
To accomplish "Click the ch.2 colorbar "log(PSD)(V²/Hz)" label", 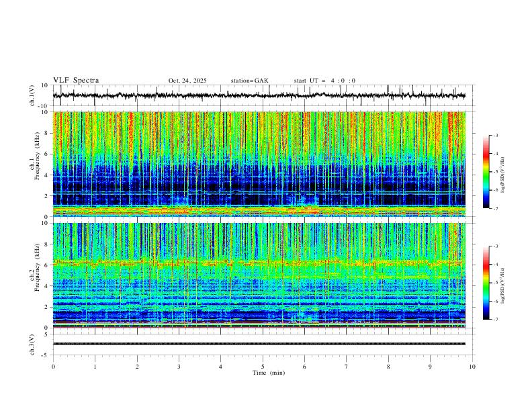I will coord(503,286).
